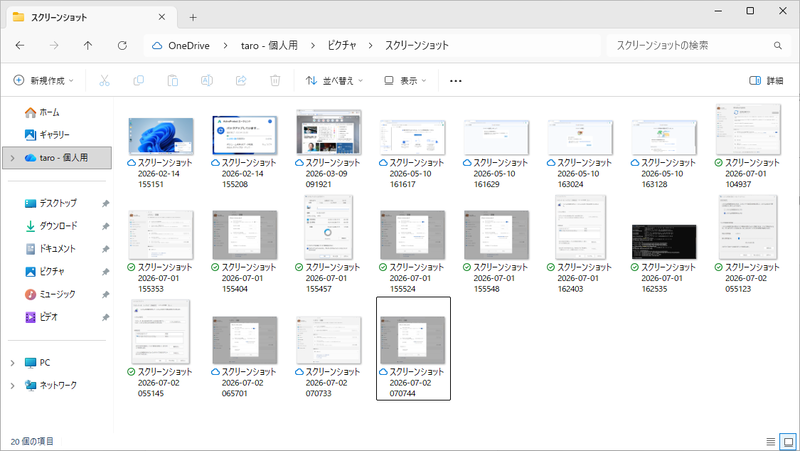Click the OneDrive cloud icon in address bar
The height and width of the screenshot is (451, 800).
pos(157,45)
